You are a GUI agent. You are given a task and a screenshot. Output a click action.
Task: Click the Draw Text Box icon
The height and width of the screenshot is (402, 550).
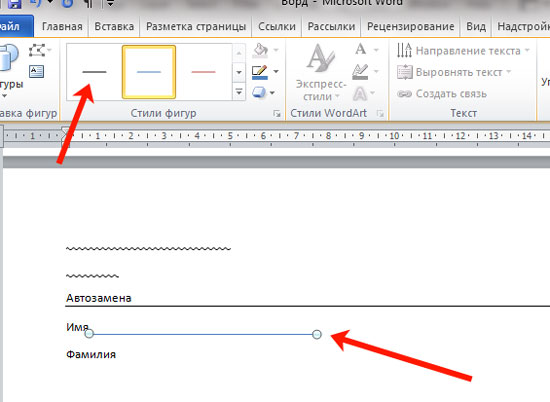coord(36,71)
